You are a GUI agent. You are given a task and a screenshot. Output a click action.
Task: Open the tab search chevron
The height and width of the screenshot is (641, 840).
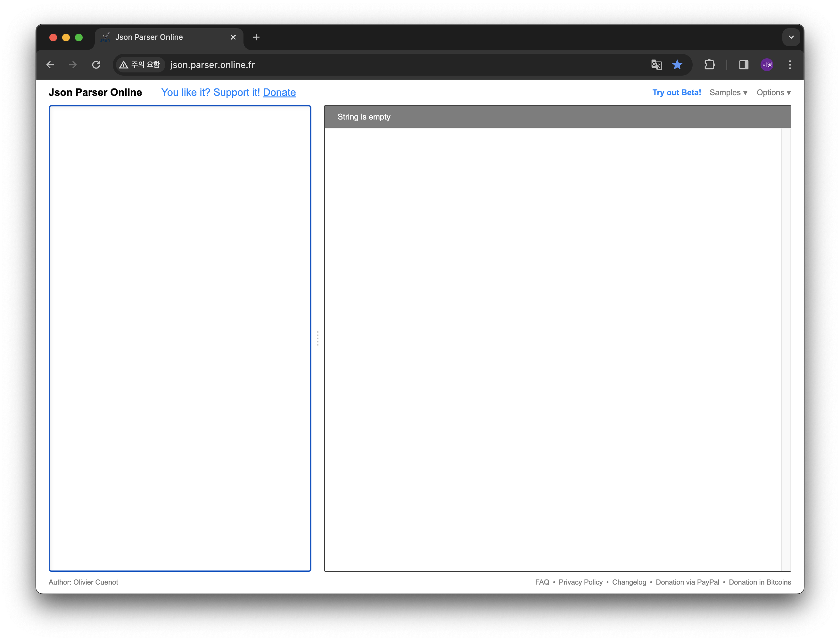[x=791, y=37]
